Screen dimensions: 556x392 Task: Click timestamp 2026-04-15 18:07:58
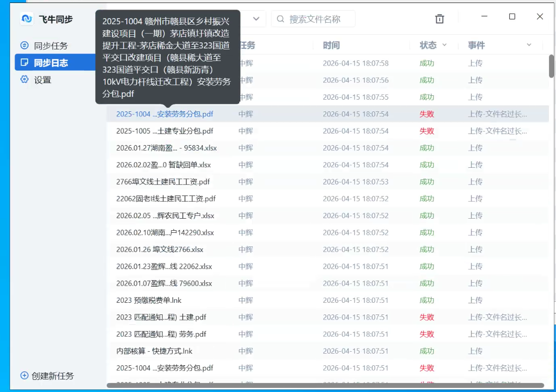[x=355, y=63]
